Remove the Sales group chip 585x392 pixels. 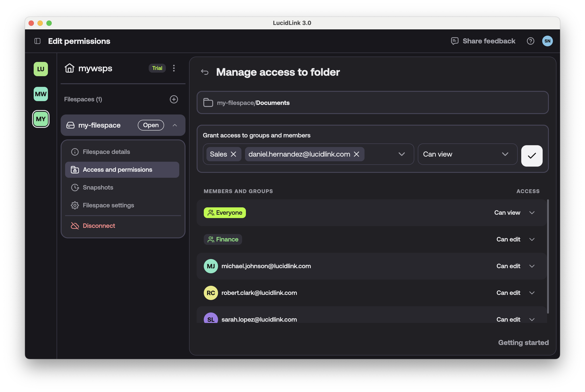click(233, 154)
